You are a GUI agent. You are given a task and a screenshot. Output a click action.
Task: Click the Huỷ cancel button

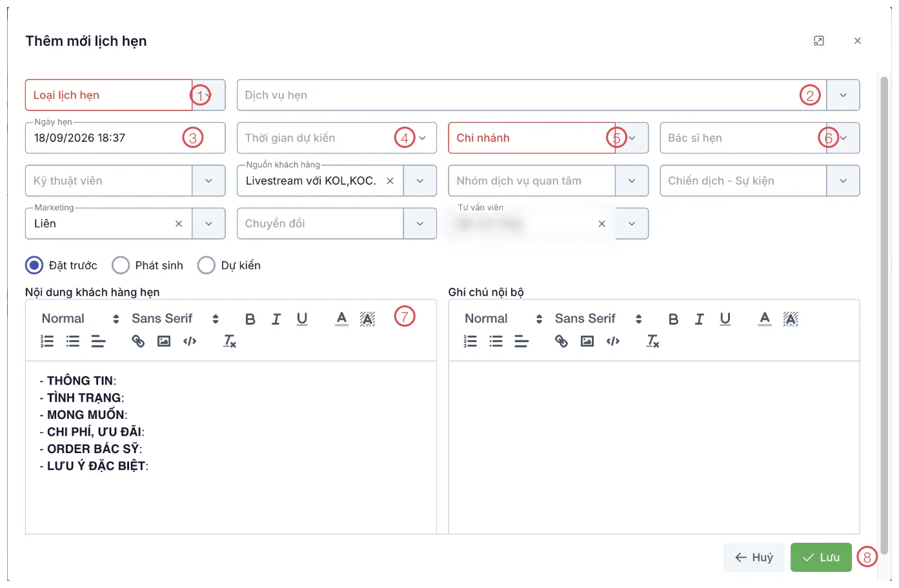tap(754, 558)
